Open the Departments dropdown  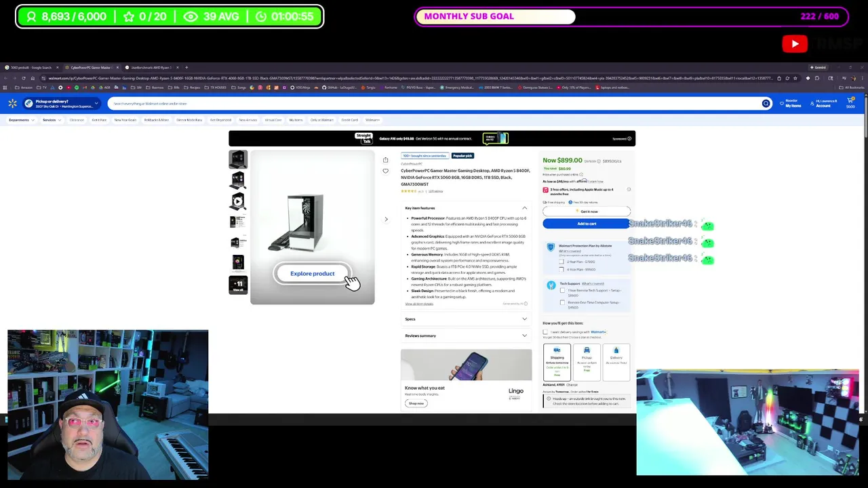click(x=21, y=120)
